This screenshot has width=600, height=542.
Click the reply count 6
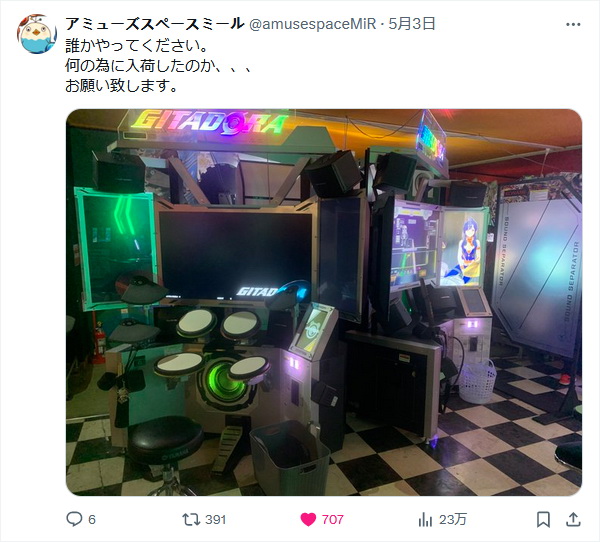(x=92, y=519)
